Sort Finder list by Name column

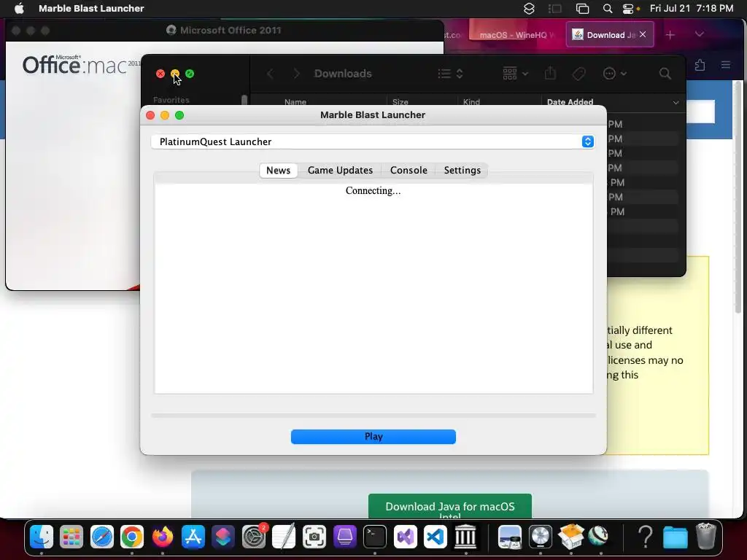coord(295,102)
